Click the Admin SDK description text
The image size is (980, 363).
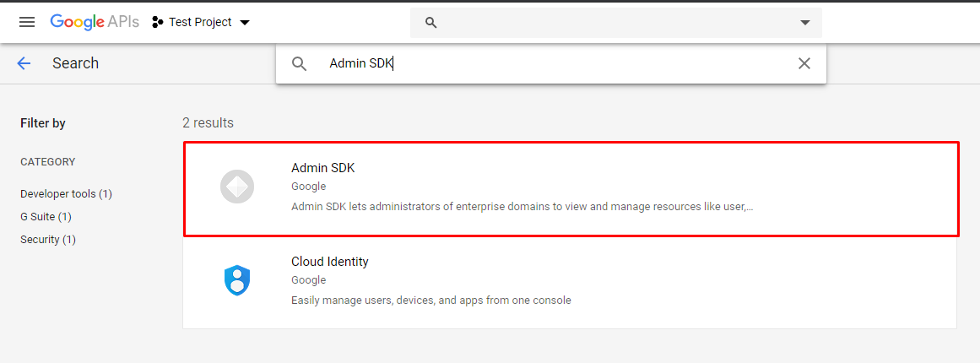point(522,206)
